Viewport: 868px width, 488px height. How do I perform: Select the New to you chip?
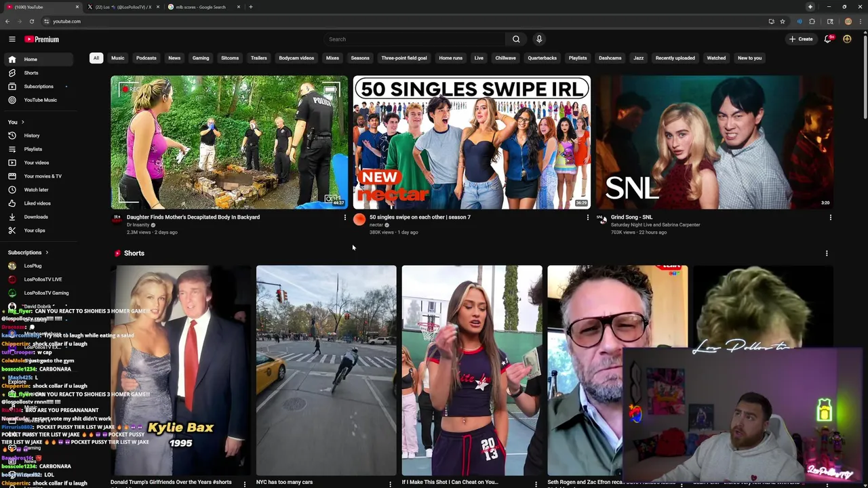pyautogui.click(x=749, y=58)
